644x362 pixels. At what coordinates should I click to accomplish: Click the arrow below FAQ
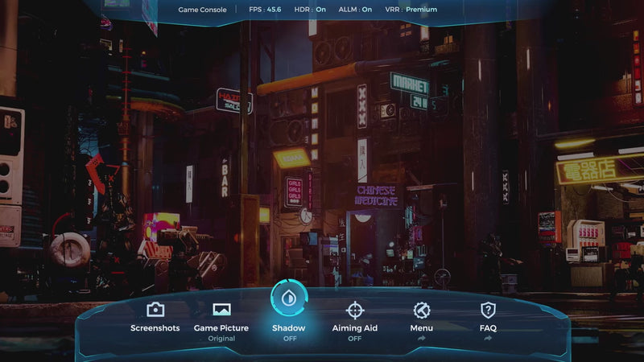(x=488, y=339)
